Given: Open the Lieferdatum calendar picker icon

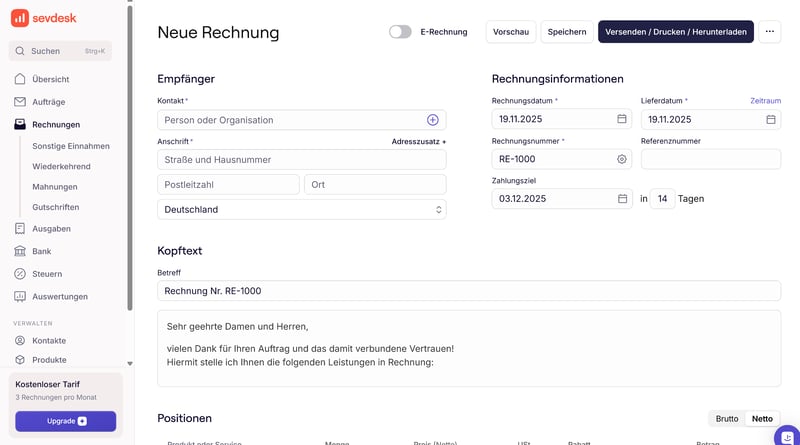Looking at the screenshot, I should point(770,119).
